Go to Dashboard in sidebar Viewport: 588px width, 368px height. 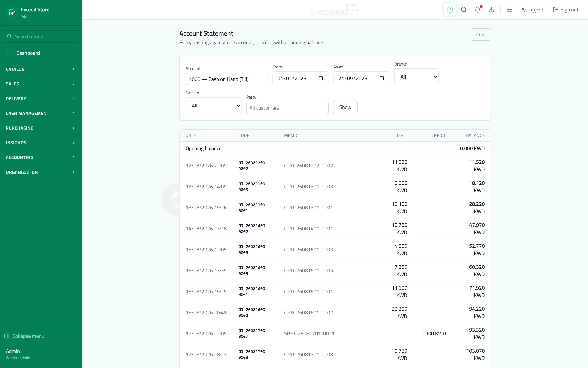tap(41, 53)
